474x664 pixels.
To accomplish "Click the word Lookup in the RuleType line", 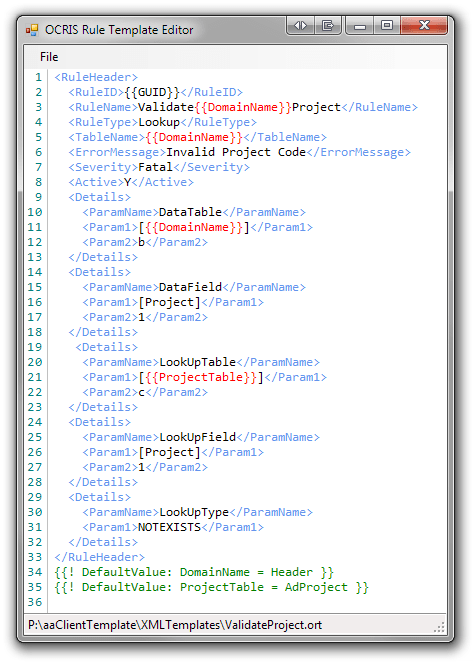I will tap(159, 122).
